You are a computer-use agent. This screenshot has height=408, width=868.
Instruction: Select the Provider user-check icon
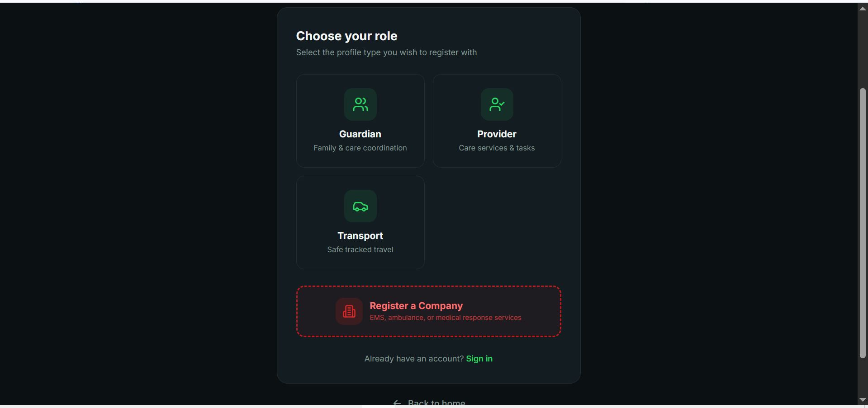click(x=497, y=104)
